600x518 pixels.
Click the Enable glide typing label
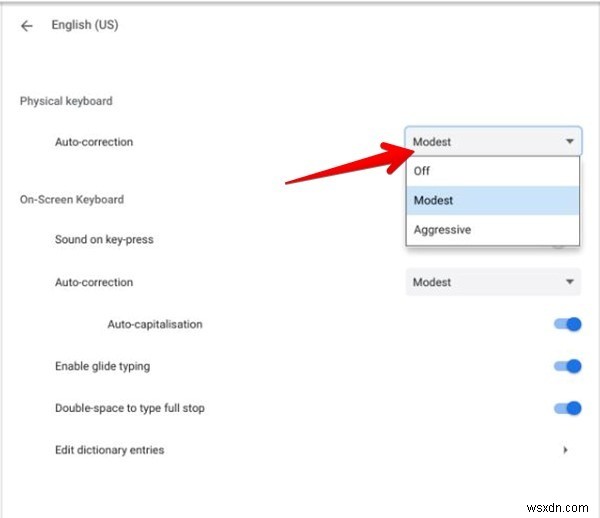click(x=103, y=367)
